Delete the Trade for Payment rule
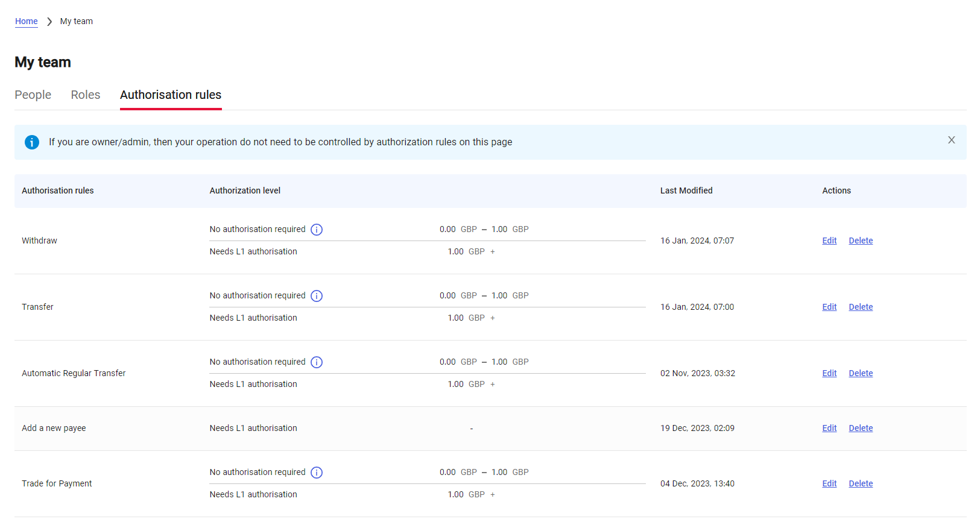This screenshot has width=980, height=519. [x=861, y=483]
